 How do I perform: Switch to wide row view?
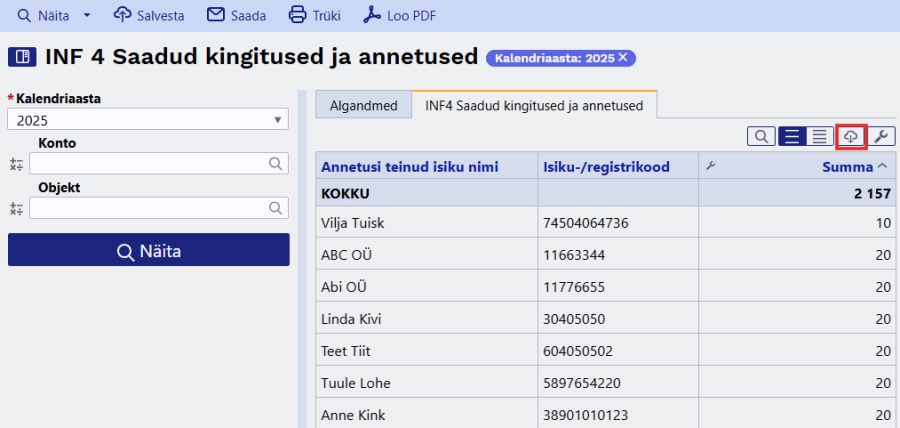point(792,136)
